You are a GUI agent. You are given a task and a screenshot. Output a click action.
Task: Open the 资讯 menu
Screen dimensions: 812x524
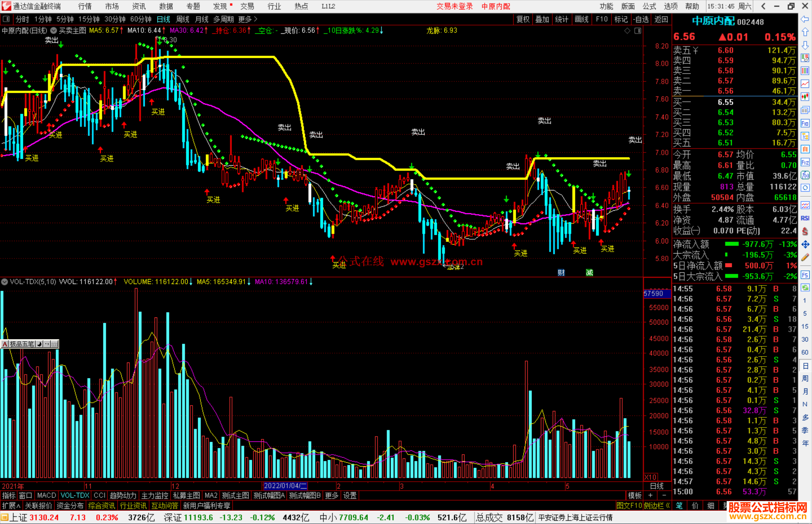(x=139, y=6)
